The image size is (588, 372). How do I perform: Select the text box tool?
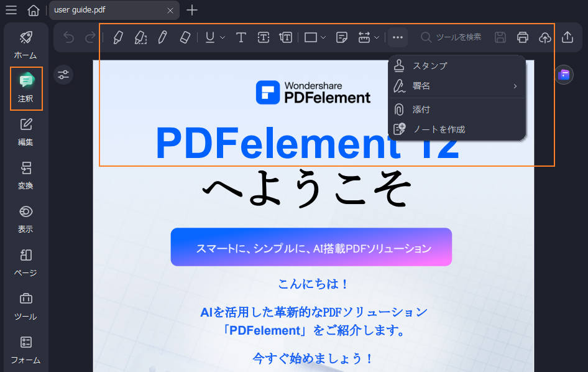pyautogui.click(x=264, y=37)
